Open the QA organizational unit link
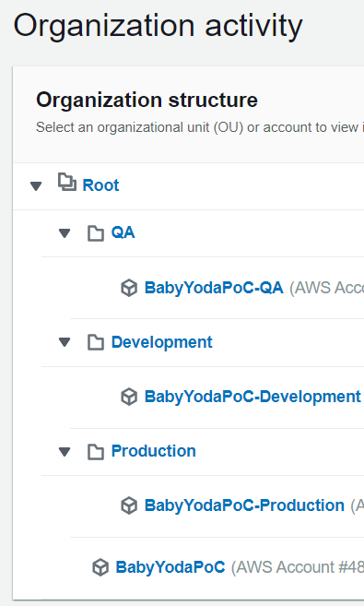This screenshot has width=364, height=606. point(123,232)
